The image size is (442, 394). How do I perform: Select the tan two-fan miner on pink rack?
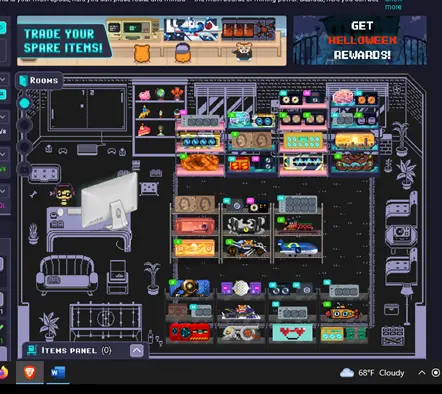coord(252,140)
